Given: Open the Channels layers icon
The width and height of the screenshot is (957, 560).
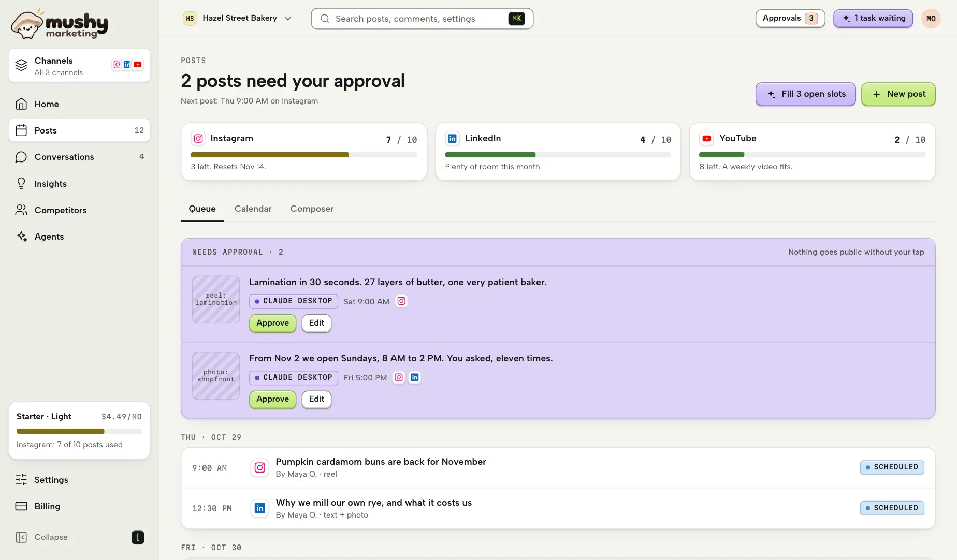Looking at the screenshot, I should 21,65.
